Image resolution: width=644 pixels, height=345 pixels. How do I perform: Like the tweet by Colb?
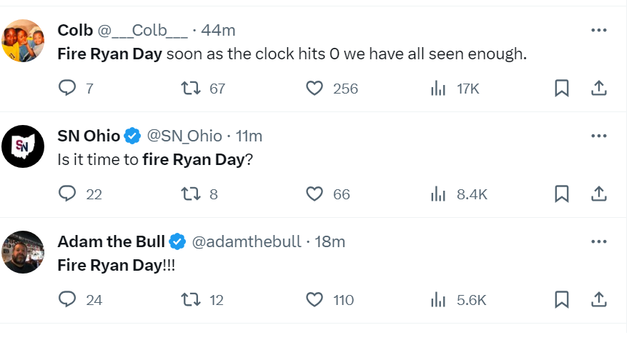click(x=314, y=88)
